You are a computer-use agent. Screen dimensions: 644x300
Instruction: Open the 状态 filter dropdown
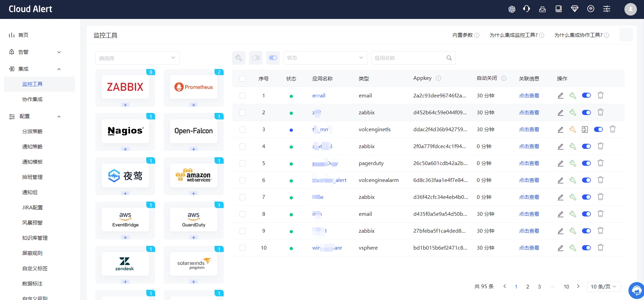coord(326,58)
